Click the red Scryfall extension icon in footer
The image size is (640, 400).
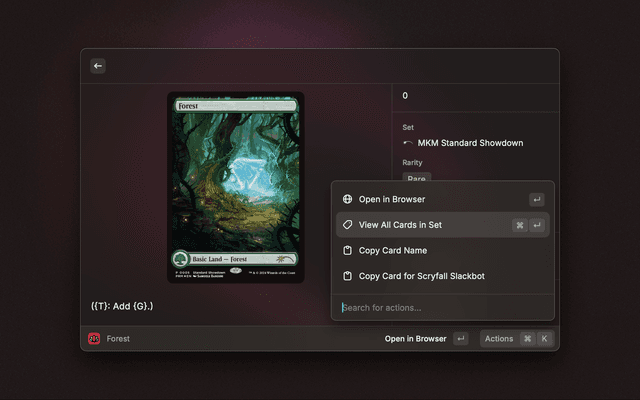pyautogui.click(x=95, y=339)
